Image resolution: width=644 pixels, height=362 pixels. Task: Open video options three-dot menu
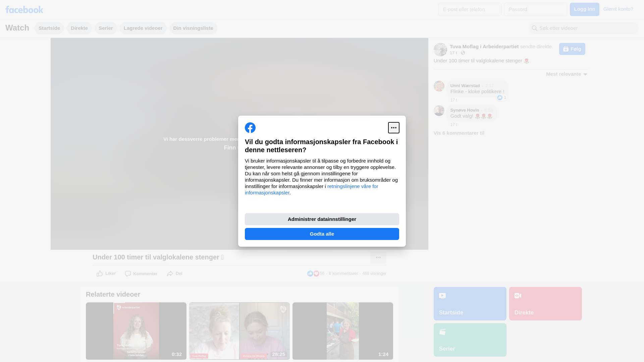point(378,257)
